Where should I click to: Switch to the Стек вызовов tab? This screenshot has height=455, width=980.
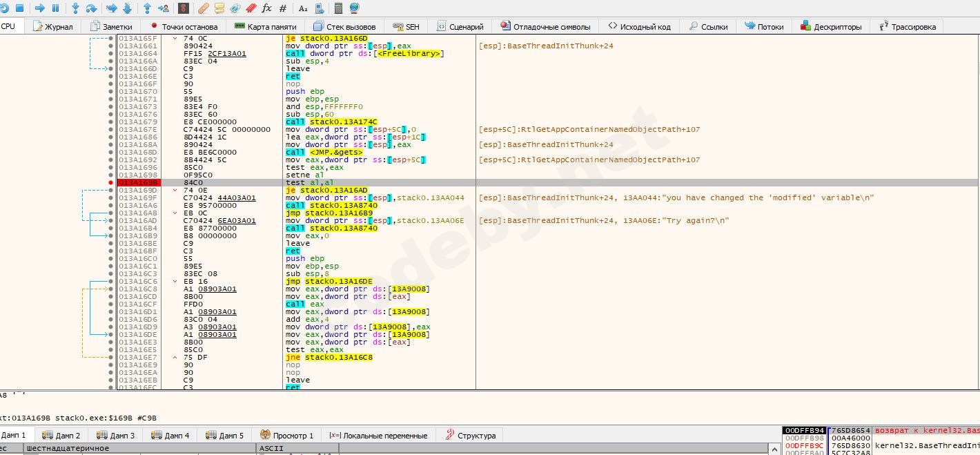(344, 27)
